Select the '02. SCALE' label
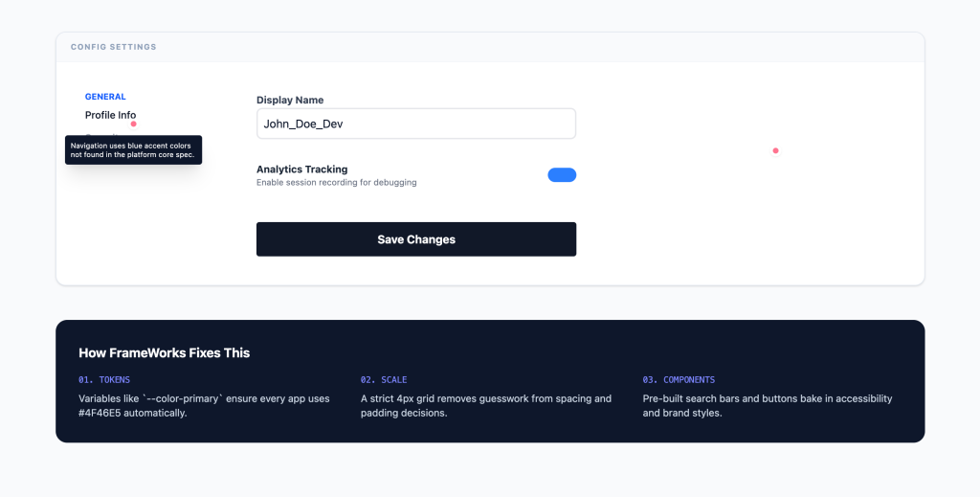The image size is (980, 497). [384, 380]
